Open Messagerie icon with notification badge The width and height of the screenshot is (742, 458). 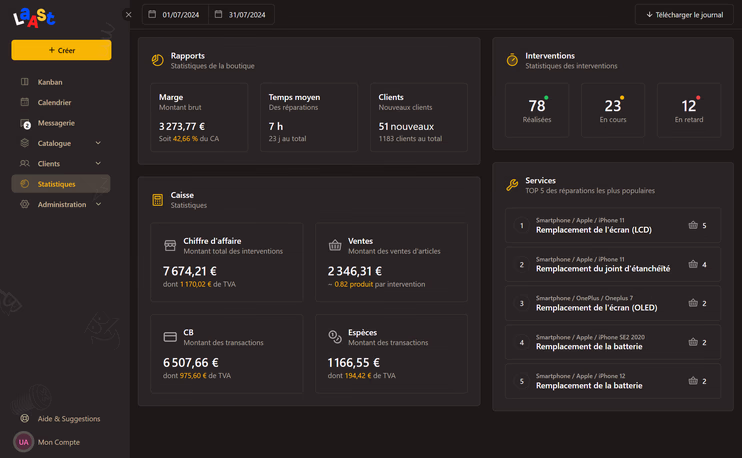tap(25, 123)
